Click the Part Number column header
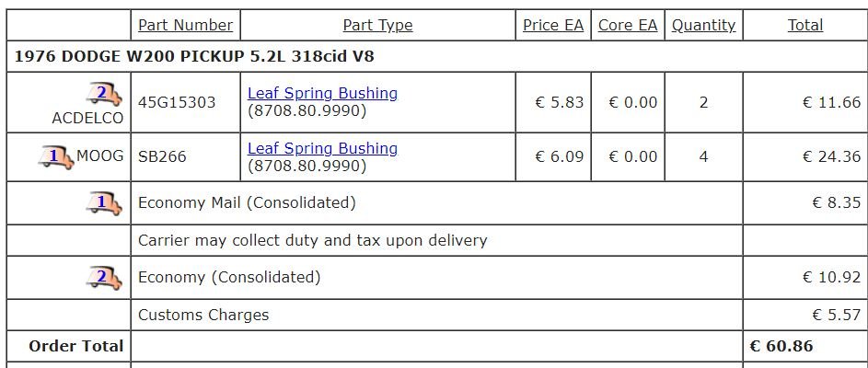 [185, 25]
